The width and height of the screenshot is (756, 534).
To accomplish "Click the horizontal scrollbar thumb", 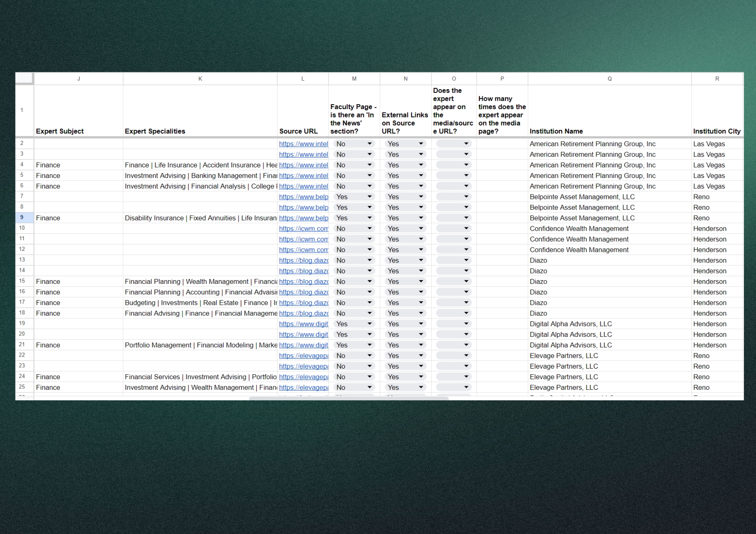I will point(349,398).
